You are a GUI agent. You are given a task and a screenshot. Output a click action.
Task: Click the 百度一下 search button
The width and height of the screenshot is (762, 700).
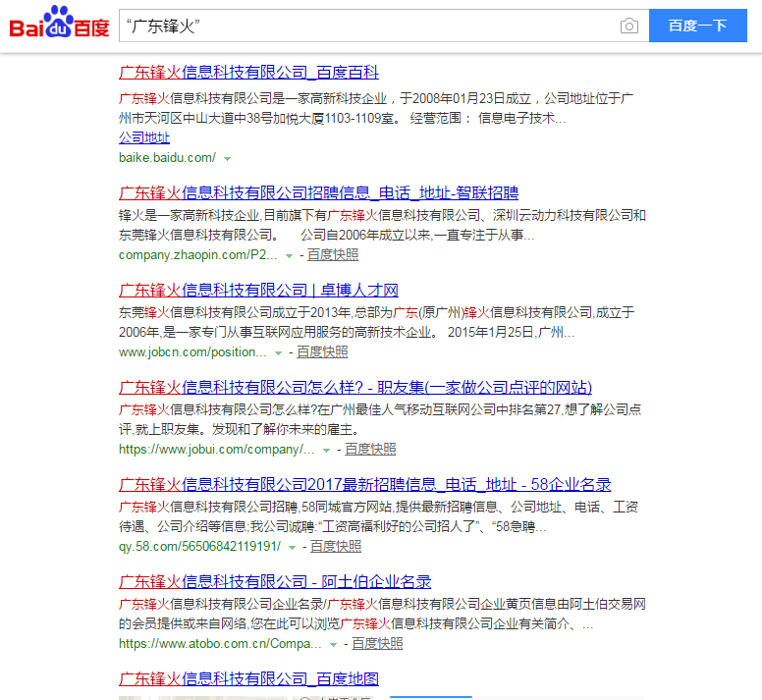coord(698,26)
